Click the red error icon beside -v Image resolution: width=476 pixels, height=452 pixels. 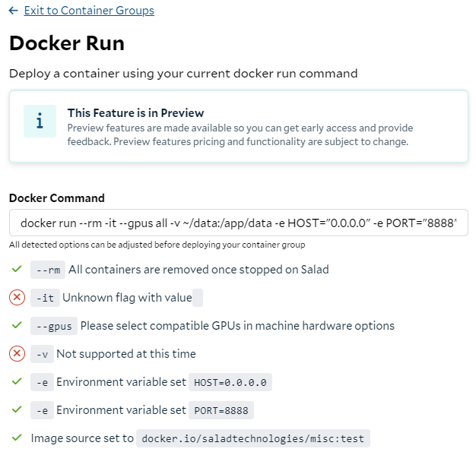pos(17,354)
